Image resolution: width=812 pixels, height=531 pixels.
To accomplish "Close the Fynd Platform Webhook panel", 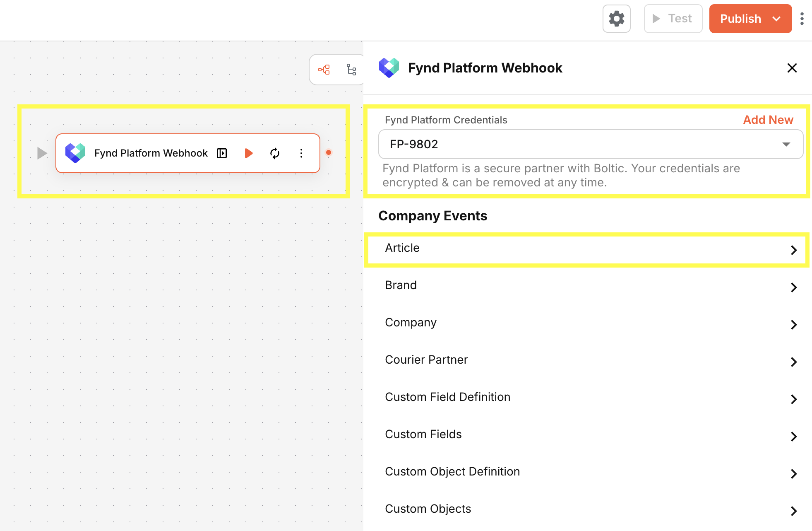I will coord(792,68).
